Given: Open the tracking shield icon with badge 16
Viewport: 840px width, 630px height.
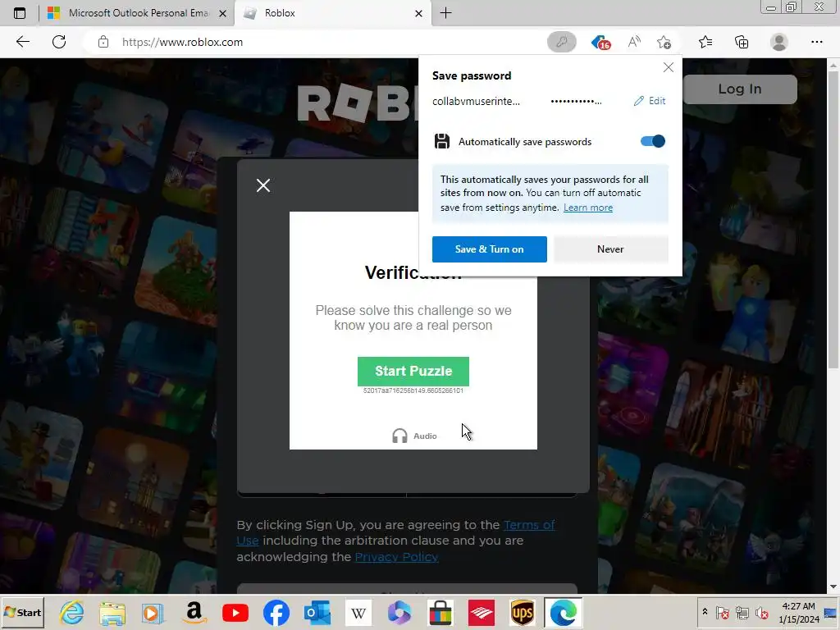Looking at the screenshot, I should pos(600,42).
